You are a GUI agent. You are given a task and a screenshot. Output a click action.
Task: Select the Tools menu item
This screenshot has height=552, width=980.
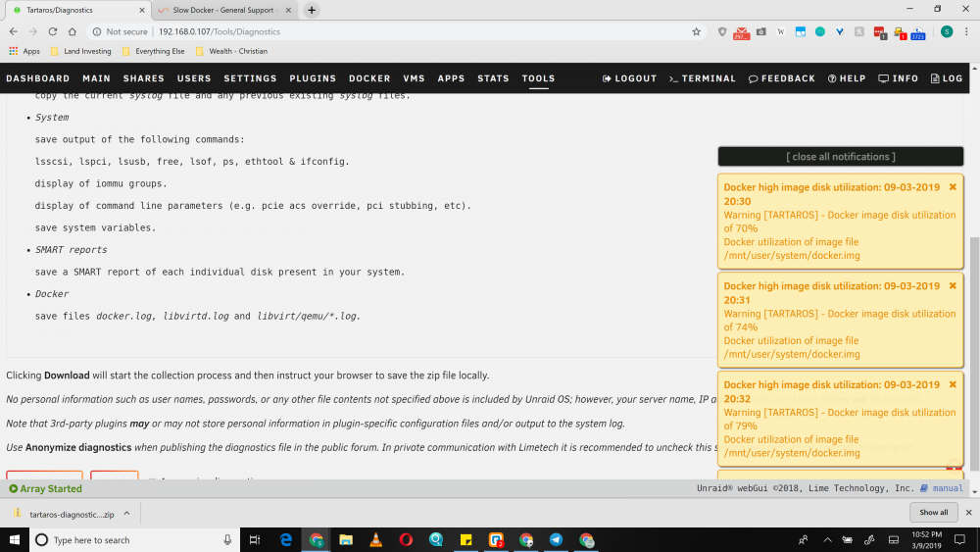(538, 78)
